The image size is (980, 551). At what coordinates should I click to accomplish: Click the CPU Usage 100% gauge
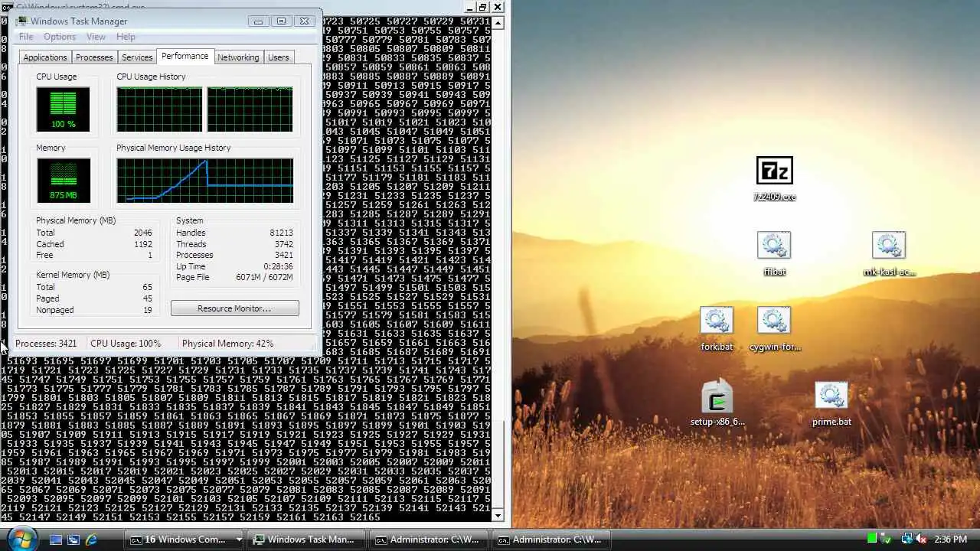point(63,109)
